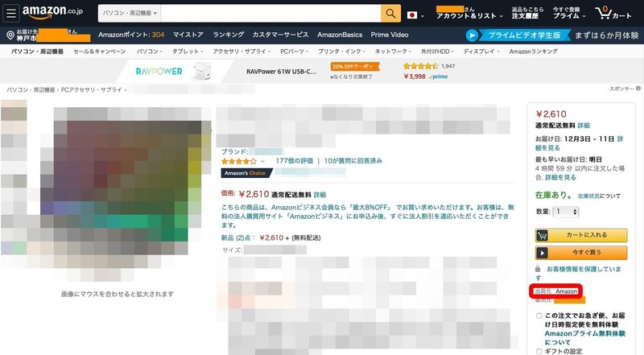Open 返品もこちら 注文履歴
This screenshot has width=644, height=355.
click(x=527, y=13)
